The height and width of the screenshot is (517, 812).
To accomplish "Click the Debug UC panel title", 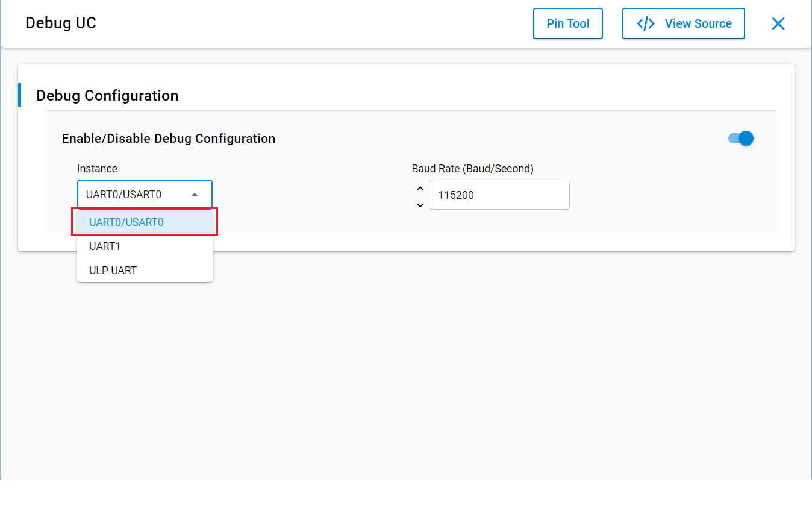I will point(61,23).
